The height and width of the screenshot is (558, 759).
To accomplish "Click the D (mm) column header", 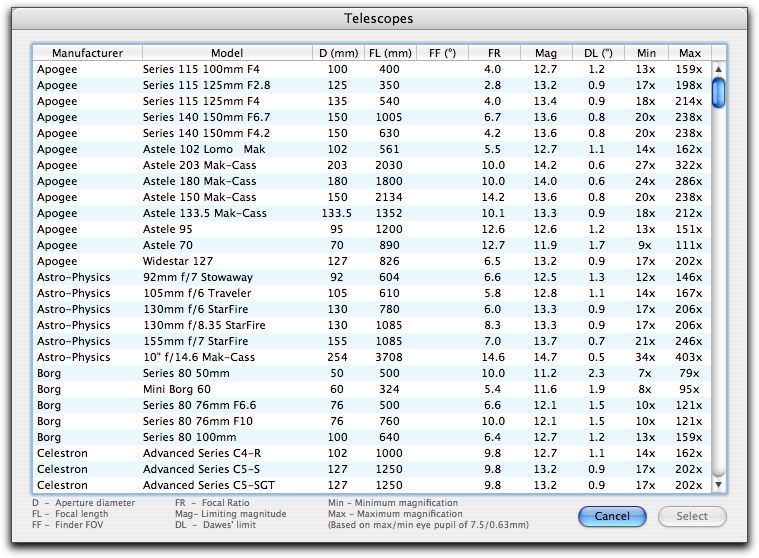I will [x=337, y=53].
